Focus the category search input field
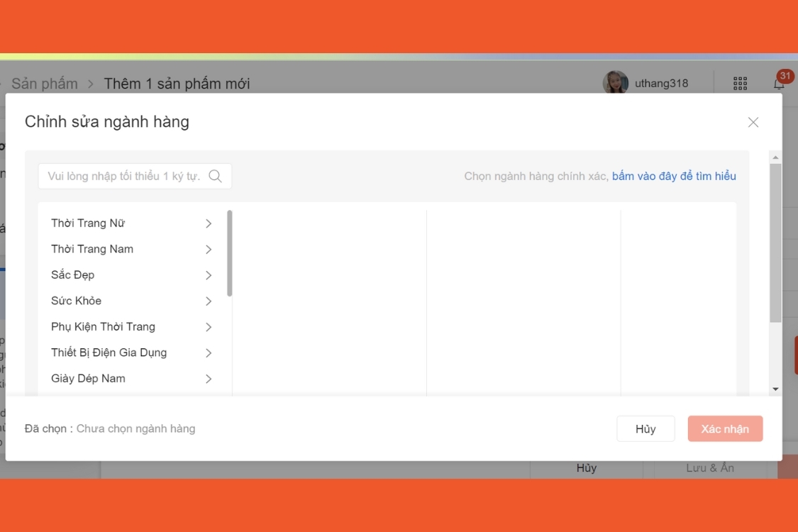 [135, 176]
